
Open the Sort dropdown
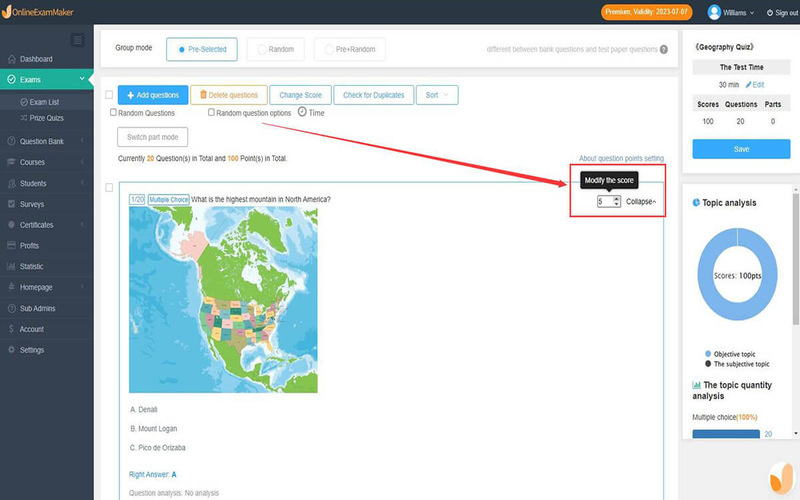[x=437, y=95]
